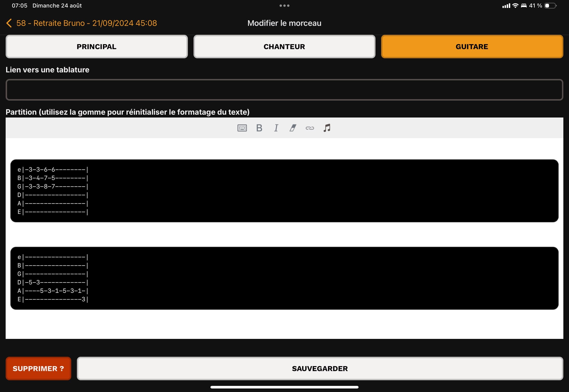Switch to the CHANTEUR tab
The width and height of the screenshot is (569, 392).
click(x=284, y=47)
